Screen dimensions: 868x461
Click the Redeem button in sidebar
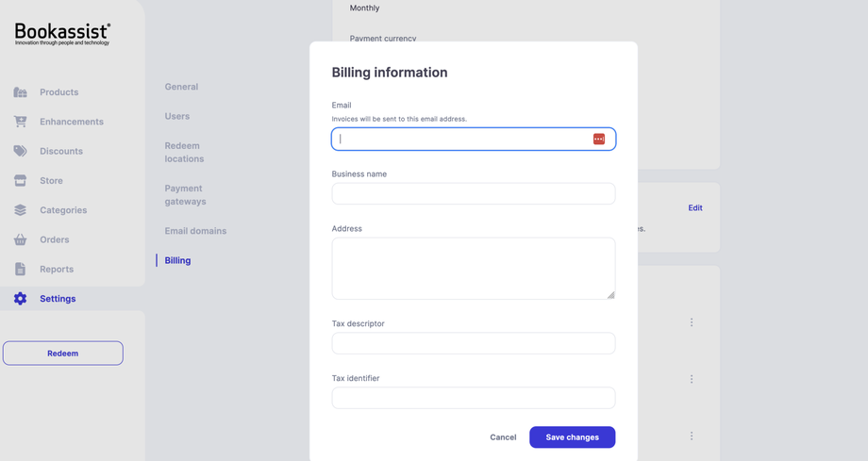tap(63, 354)
